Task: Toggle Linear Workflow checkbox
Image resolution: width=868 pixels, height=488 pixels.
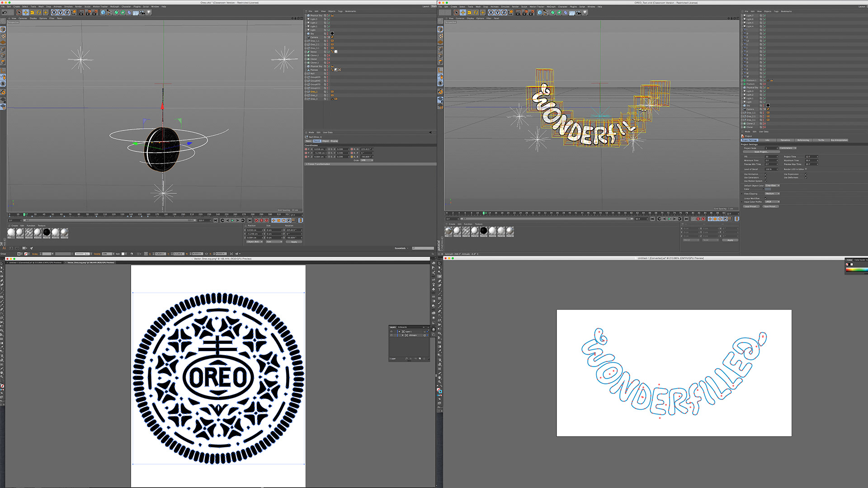Action: [766, 198]
